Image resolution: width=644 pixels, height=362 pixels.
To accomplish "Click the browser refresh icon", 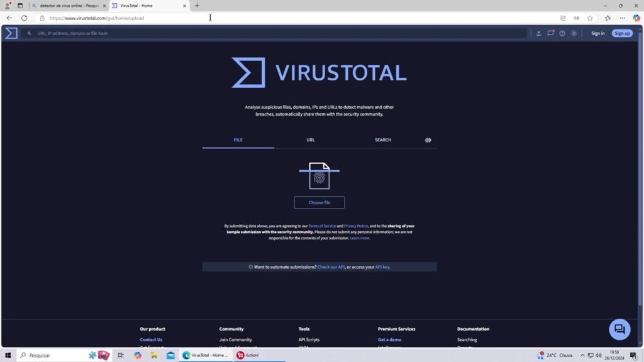I will coord(25,18).
